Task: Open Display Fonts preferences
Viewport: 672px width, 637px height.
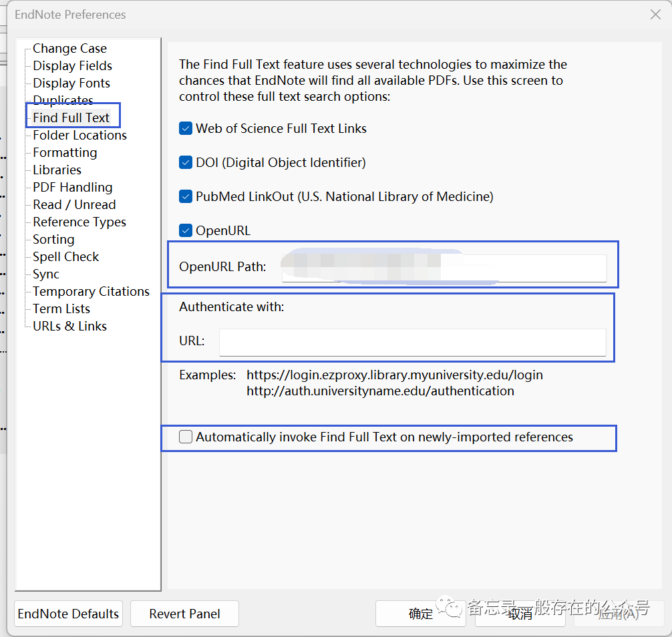Action: pos(71,83)
